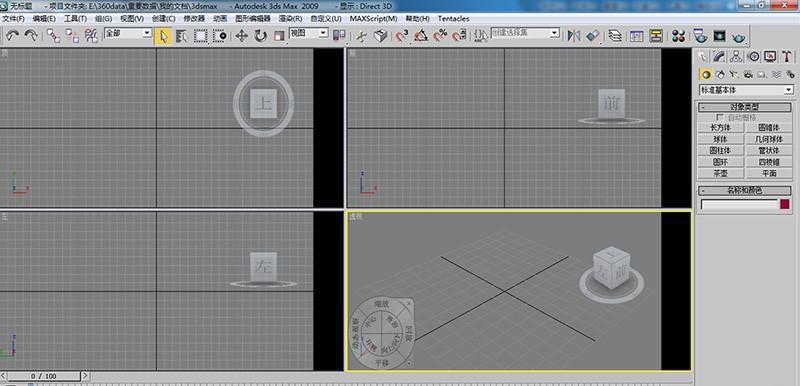Image resolution: width=800 pixels, height=386 pixels.
Task: Activate the Select and Scale tool
Action: [279, 36]
